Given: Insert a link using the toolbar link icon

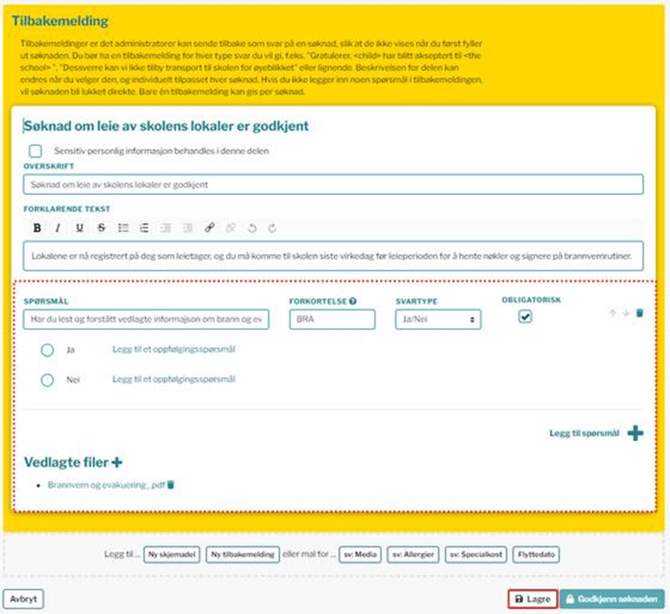Looking at the screenshot, I should pos(209,228).
